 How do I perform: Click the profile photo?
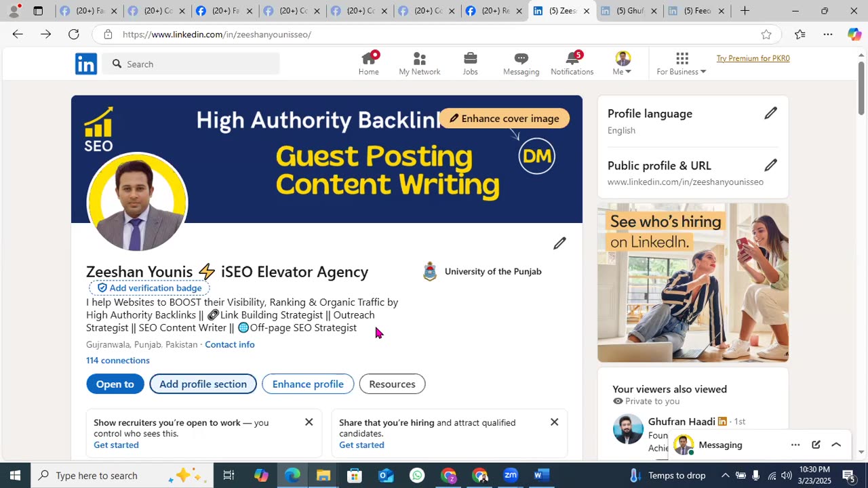click(137, 202)
